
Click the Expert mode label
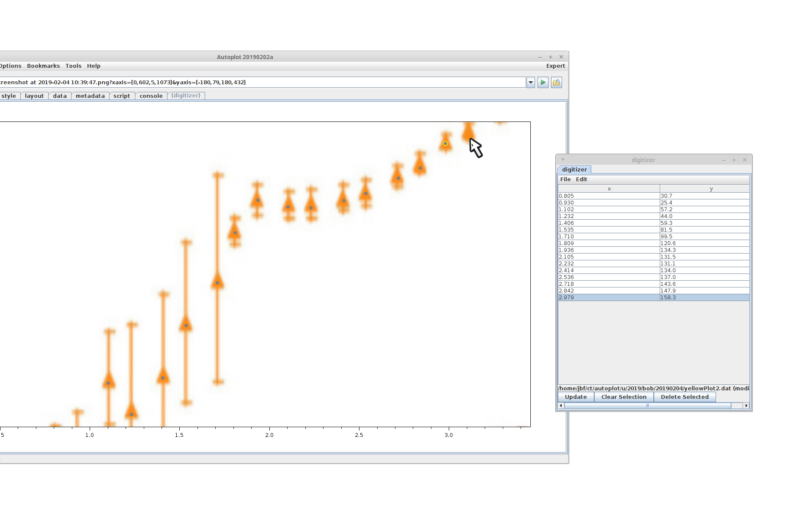[x=555, y=66]
